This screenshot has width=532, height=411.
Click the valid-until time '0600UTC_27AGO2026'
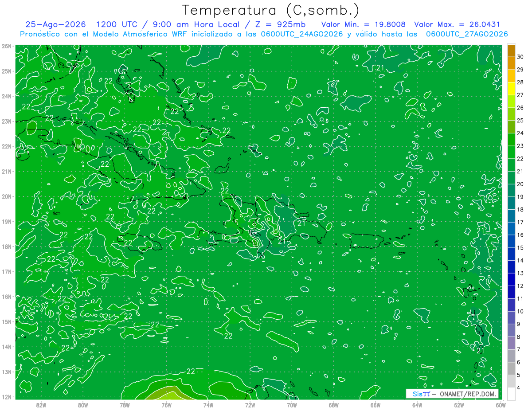(x=467, y=34)
